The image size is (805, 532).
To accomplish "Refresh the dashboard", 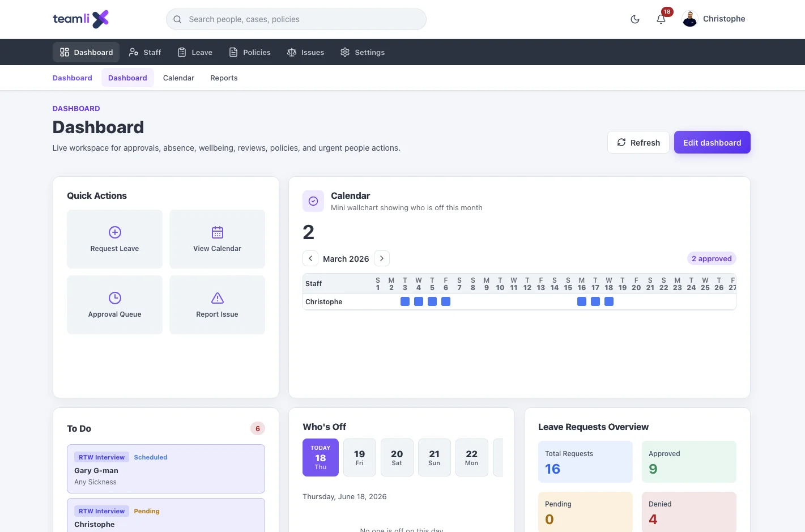I will click(x=638, y=143).
